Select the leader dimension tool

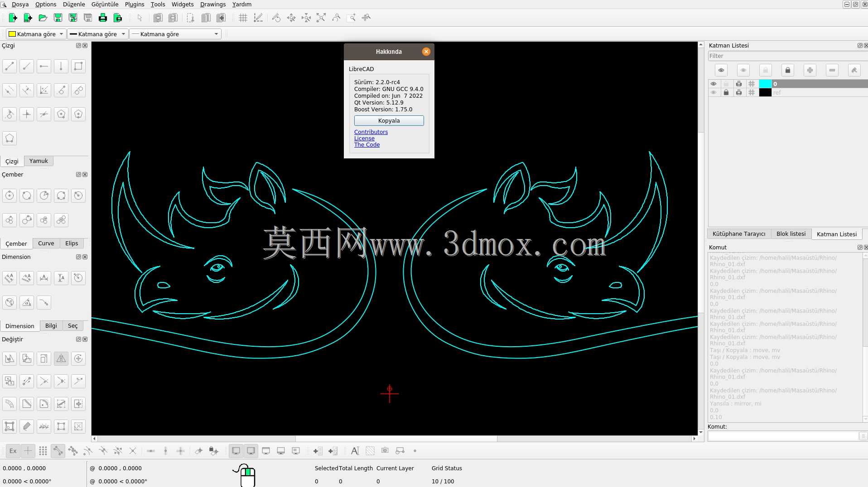(44, 302)
